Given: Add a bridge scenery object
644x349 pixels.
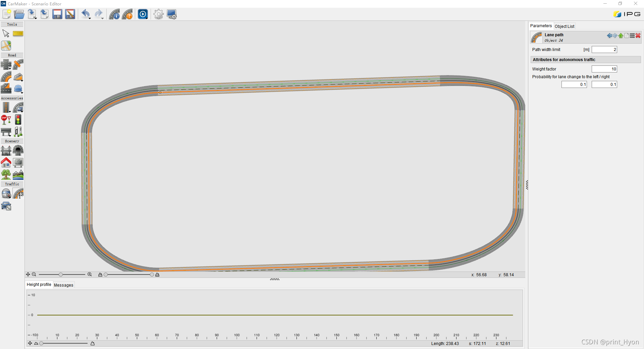Looking at the screenshot, I should [x=6, y=150].
